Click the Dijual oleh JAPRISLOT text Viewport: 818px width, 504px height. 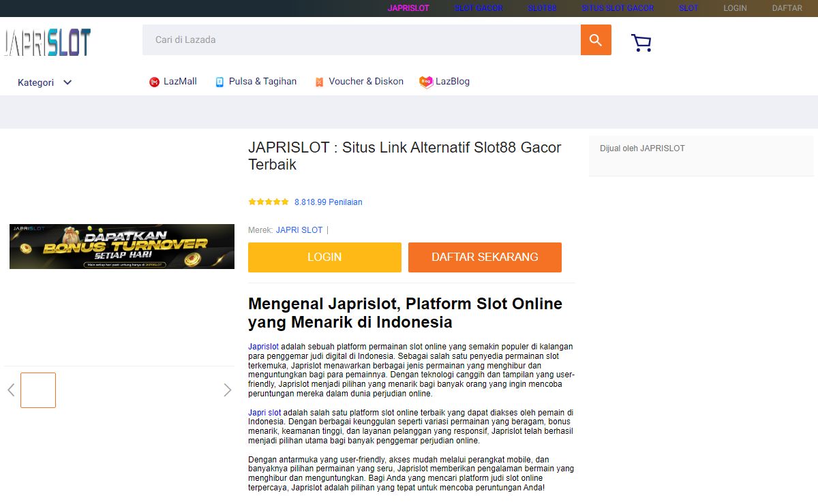[x=642, y=148]
